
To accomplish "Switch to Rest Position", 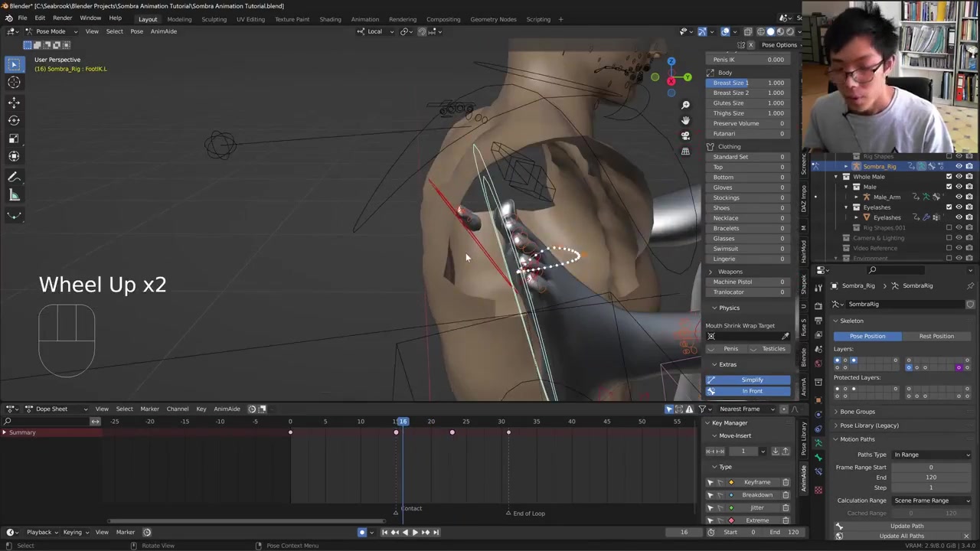I will [936, 336].
